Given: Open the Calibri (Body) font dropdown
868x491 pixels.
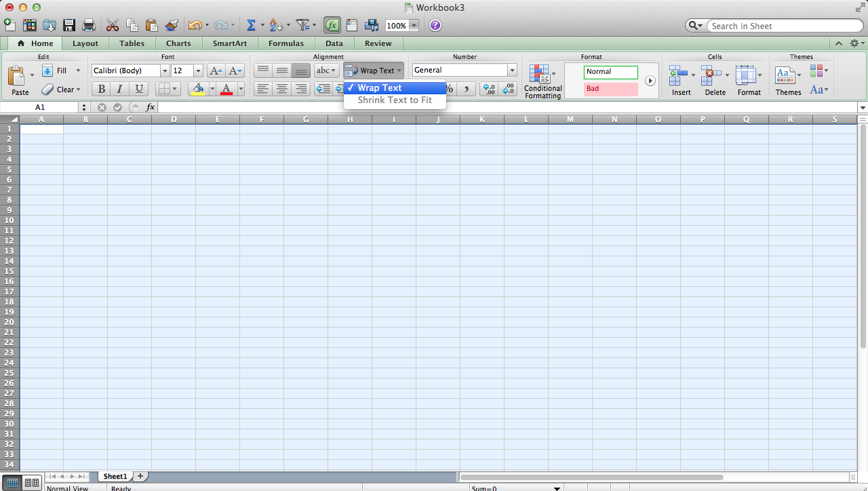Looking at the screenshot, I should tap(165, 71).
